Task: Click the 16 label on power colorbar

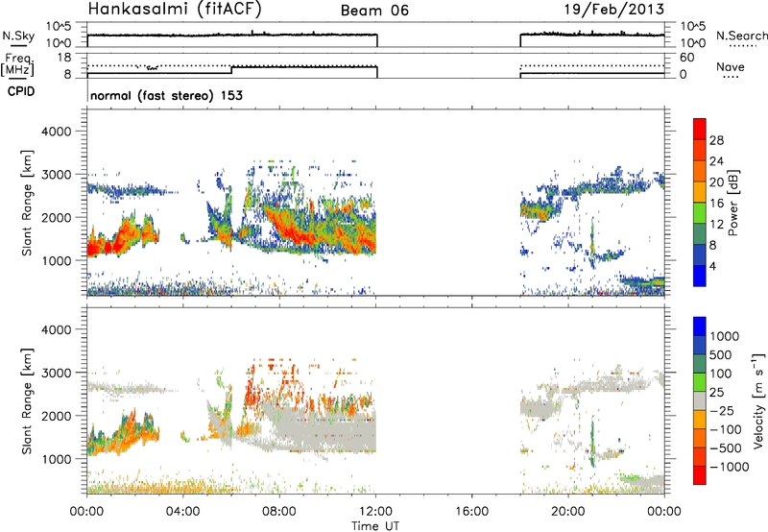Action: 716,204
